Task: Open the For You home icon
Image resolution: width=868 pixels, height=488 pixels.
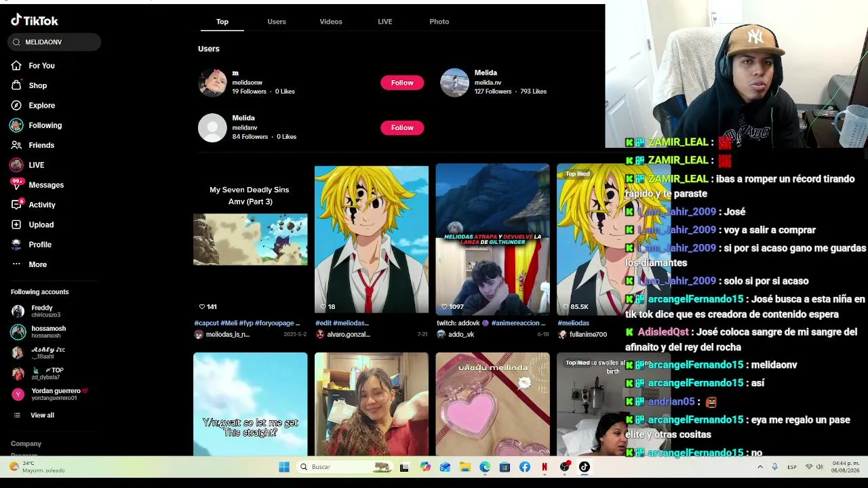Action: click(16, 66)
